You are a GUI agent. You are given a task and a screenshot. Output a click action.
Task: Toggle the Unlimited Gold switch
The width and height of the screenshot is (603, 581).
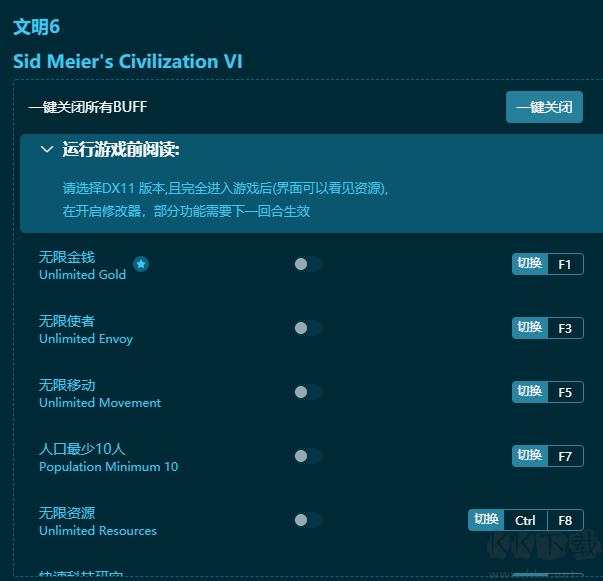pos(308,264)
